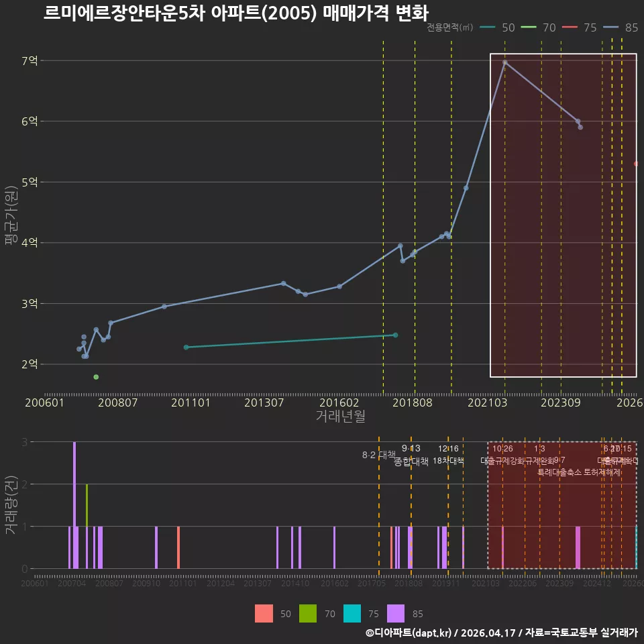Click the 전용면적(㎡) legend title

click(x=449, y=28)
